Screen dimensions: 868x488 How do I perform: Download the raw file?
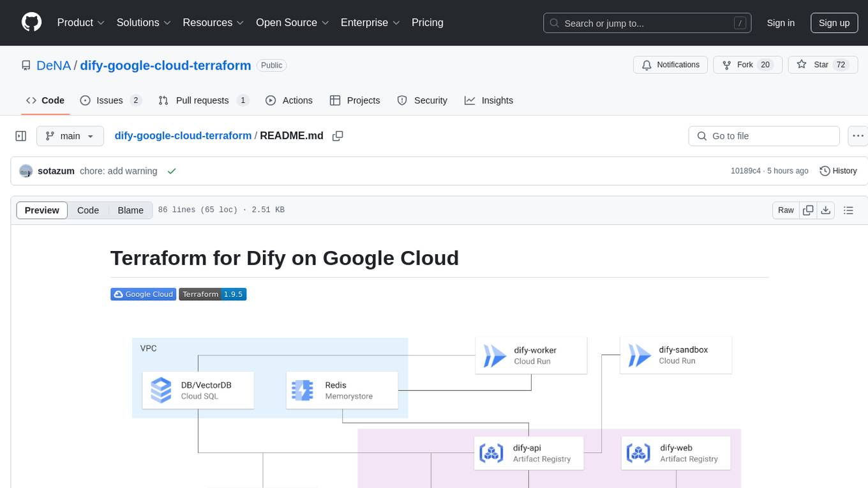(826, 210)
